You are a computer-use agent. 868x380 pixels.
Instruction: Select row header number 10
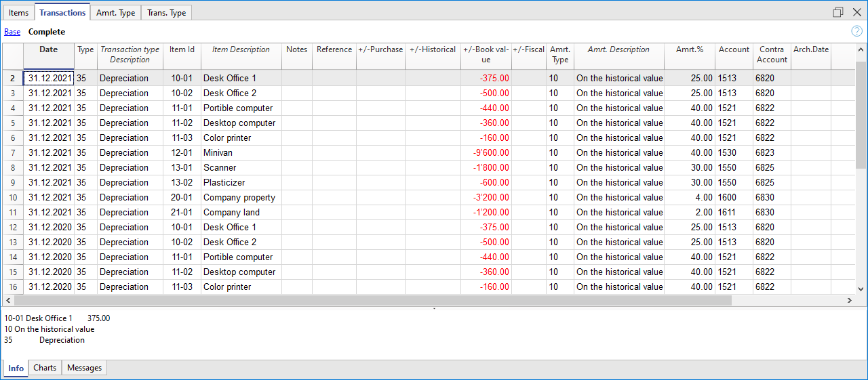[x=13, y=197]
